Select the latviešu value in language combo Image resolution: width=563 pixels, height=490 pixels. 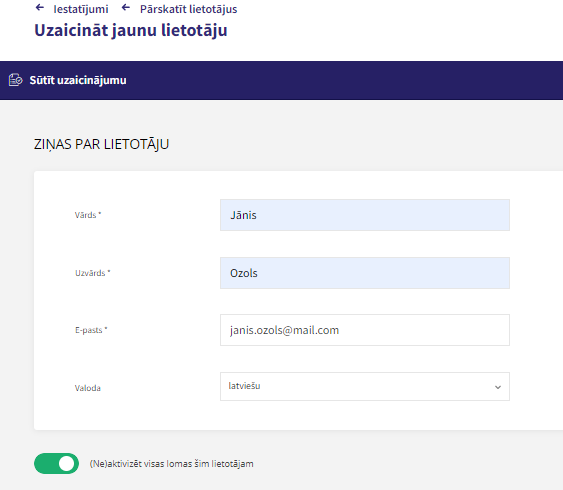245,386
